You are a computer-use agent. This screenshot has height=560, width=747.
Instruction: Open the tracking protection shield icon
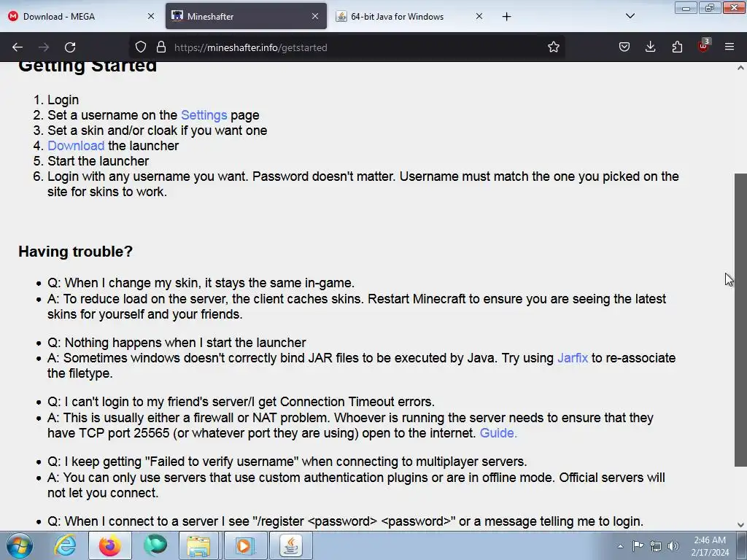pos(141,47)
